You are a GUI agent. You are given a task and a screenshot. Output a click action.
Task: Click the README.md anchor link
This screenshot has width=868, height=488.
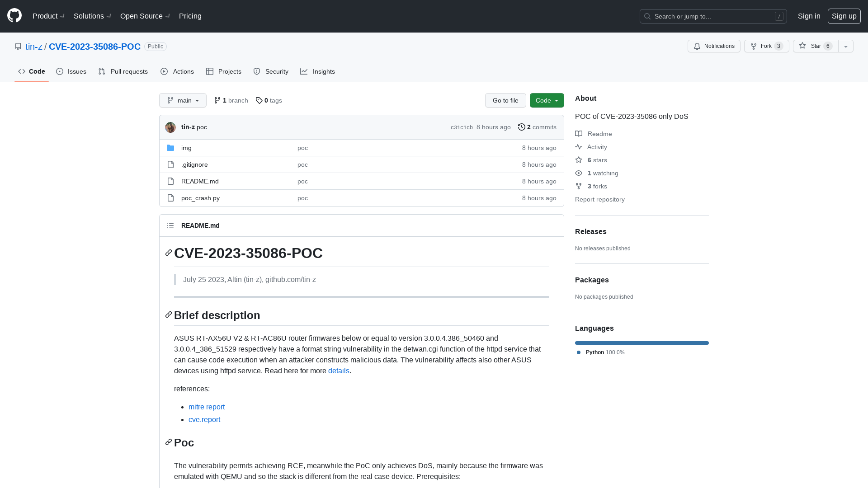click(200, 225)
